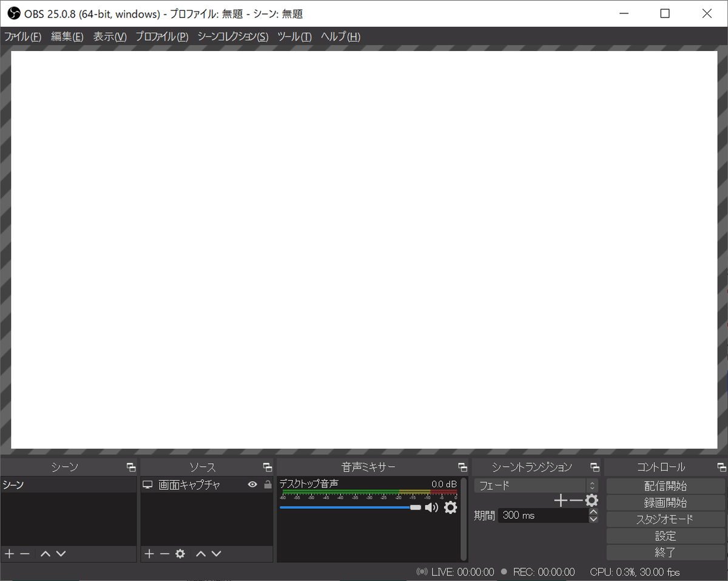Click the white preview canvas
Viewport: 728px width, 581px height.
pos(364,250)
